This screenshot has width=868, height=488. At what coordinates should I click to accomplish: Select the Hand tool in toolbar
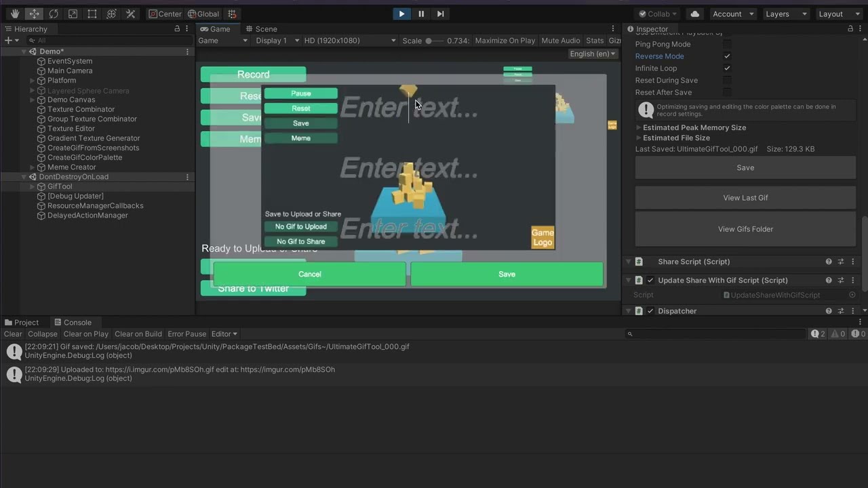15,14
